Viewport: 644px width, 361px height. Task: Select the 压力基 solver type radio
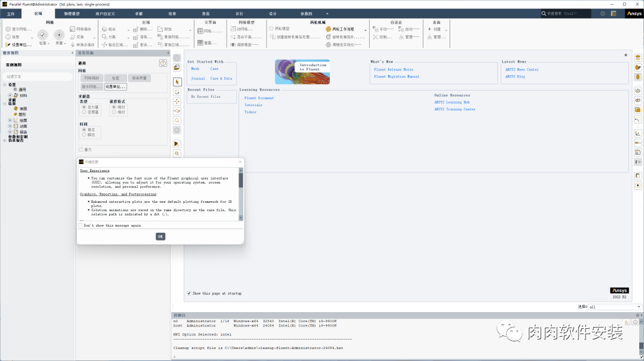coord(84,107)
